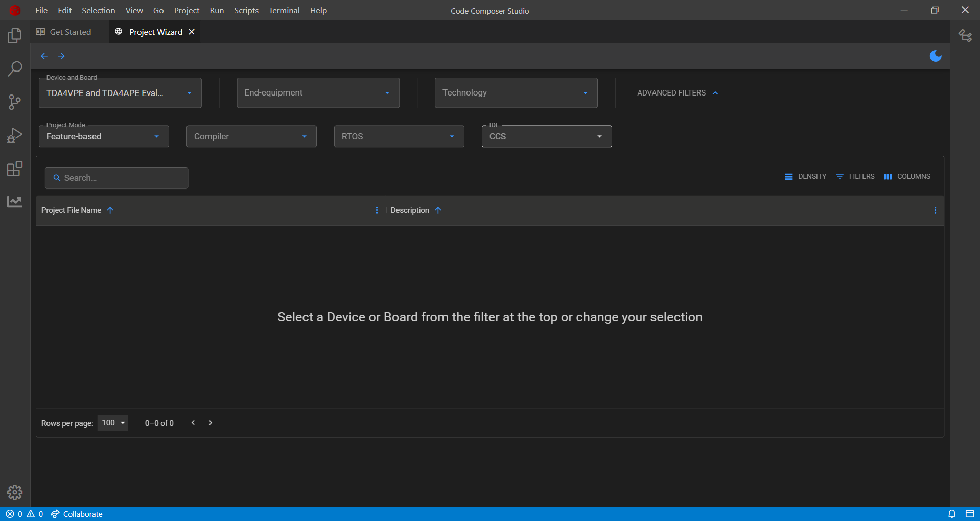Open Extensions view icon
980x521 pixels.
tap(15, 169)
